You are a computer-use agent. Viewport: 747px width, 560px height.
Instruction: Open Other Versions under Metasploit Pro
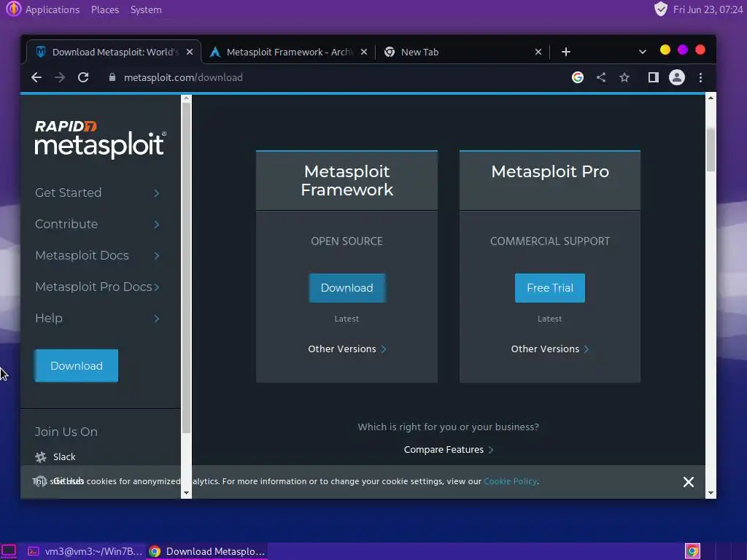[x=550, y=349]
